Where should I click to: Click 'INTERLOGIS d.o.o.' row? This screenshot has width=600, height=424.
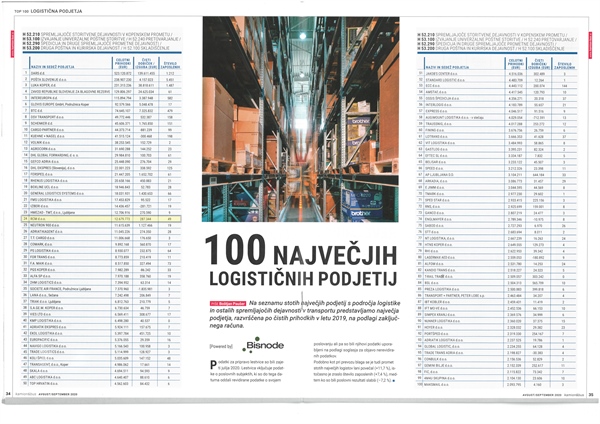pos(497,105)
